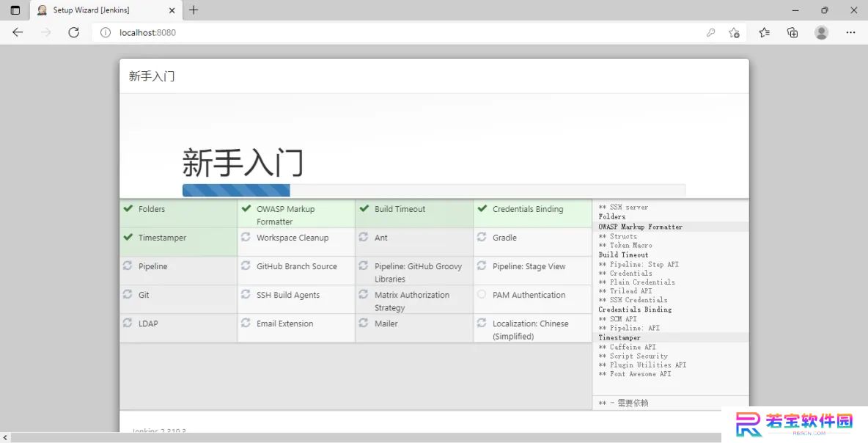Viewport: 868px width, 443px height.
Task: Click the Localization: Chinese (Simplified) cell
Action: click(532, 329)
